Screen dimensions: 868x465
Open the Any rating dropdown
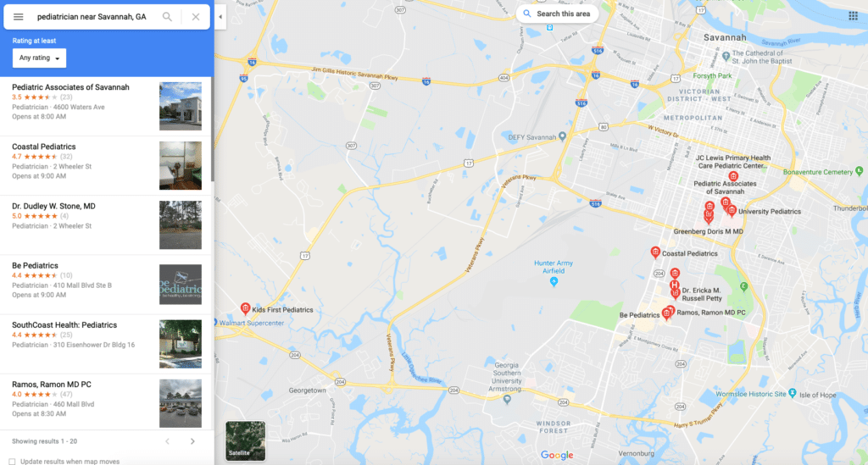(x=39, y=58)
